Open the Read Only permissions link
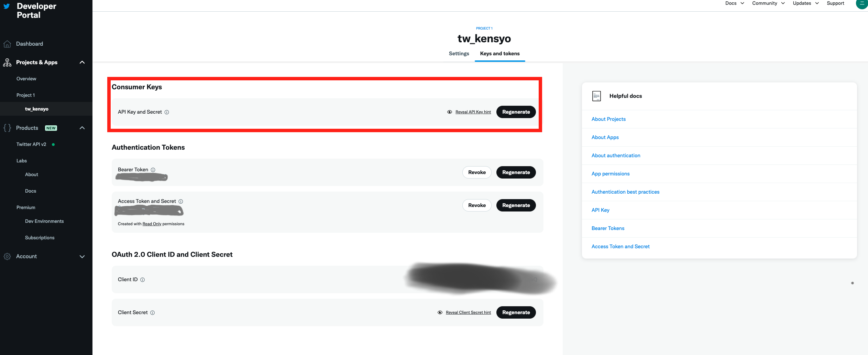 point(152,224)
